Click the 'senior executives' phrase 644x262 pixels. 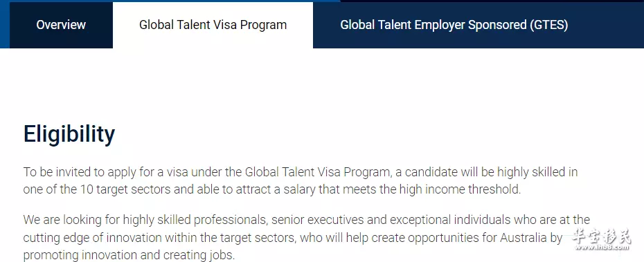click(x=317, y=220)
